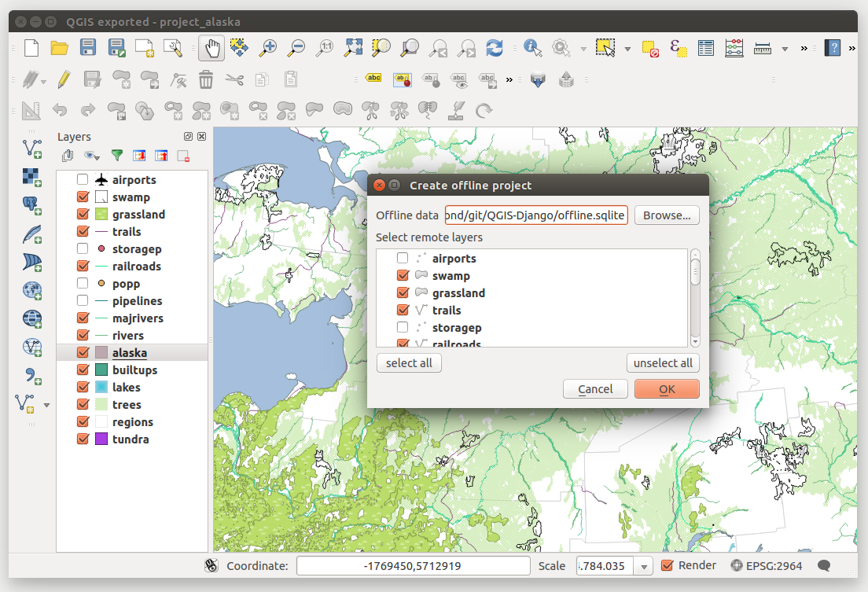The width and height of the screenshot is (868, 592).
Task: Click the Zoom Full extent icon
Action: pyautogui.click(x=354, y=48)
